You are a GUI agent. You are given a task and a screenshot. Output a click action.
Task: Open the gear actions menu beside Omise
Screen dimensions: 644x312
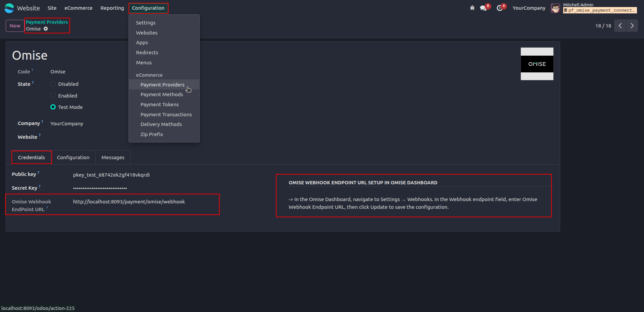[46, 29]
